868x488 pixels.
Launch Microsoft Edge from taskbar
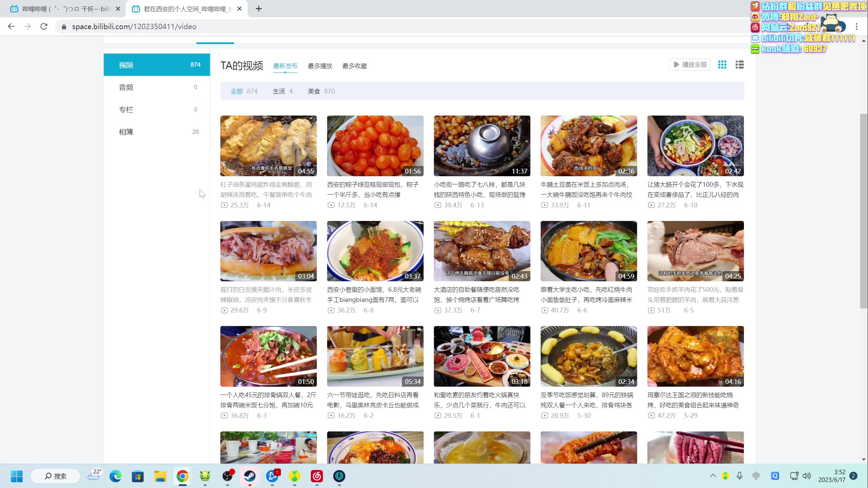[x=115, y=476]
